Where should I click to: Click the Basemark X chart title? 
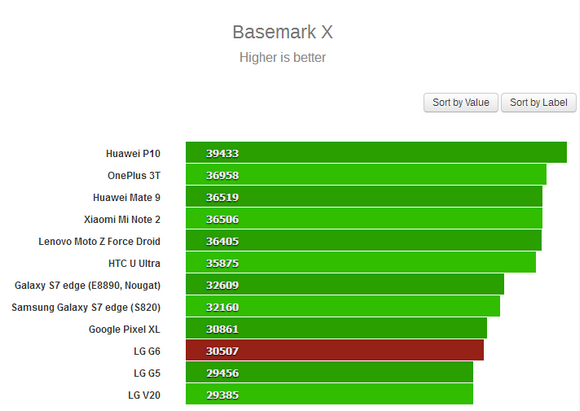point(283,32)
